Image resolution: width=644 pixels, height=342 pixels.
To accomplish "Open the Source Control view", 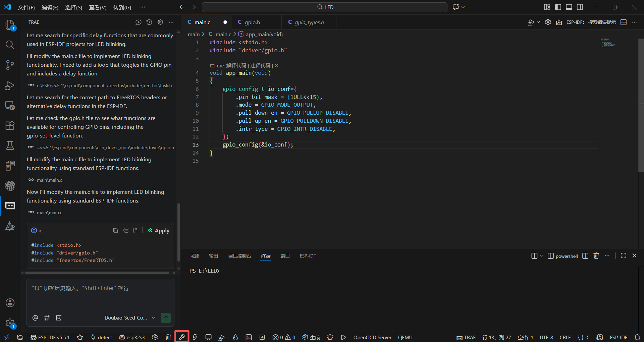I will coord(10,65).
